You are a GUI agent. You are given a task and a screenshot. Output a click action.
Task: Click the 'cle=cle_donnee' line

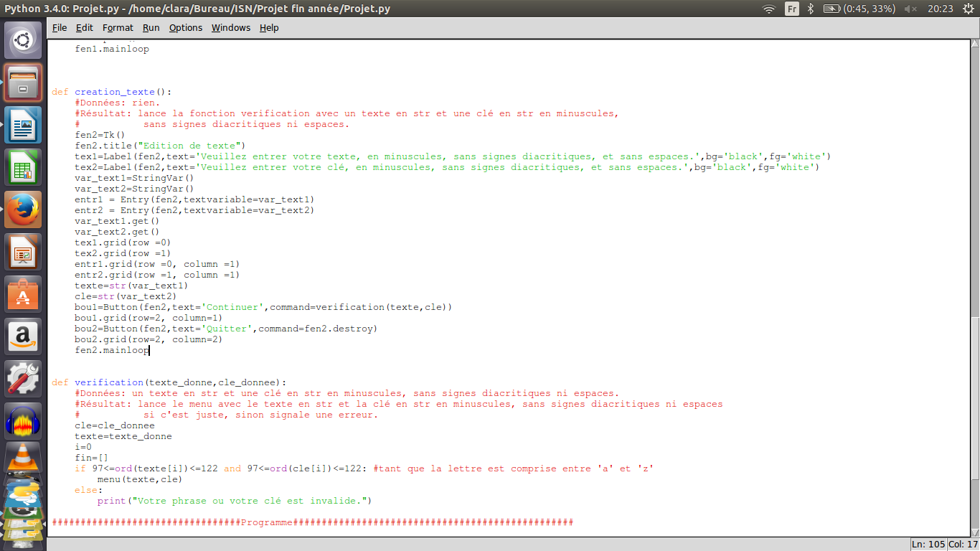pos(115,425)
